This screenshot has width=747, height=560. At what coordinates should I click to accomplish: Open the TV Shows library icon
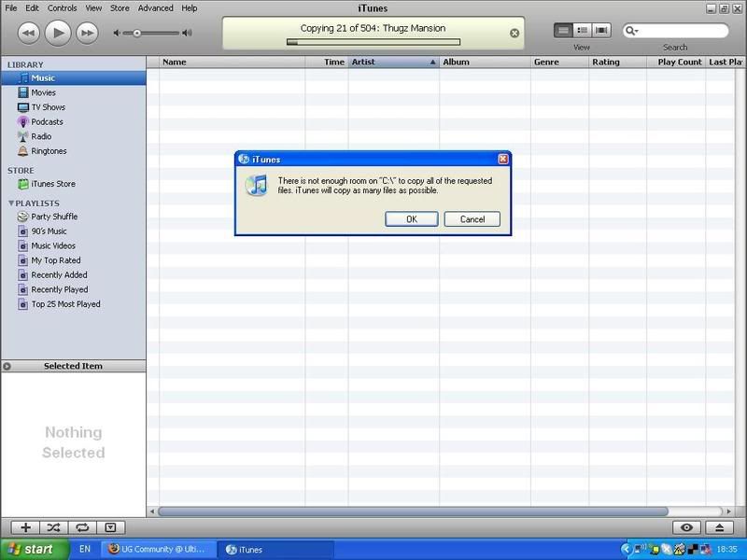[22, 107]
